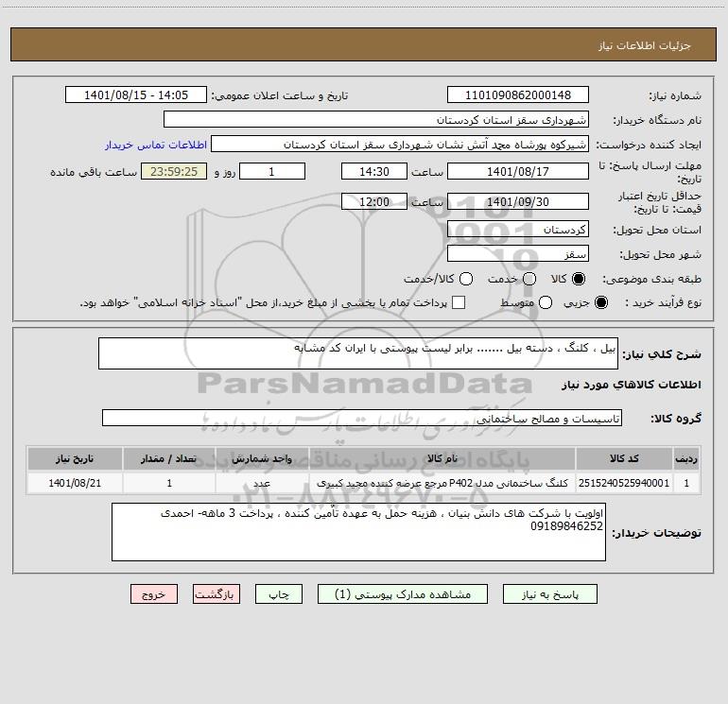Viewport: 728px width, 704px height.
Task: Click the چاپ print button
Action: point(279,594)
